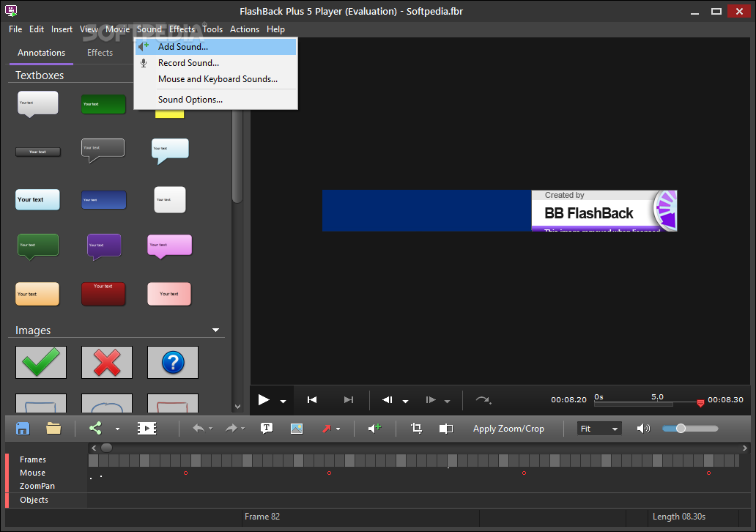The width and height of the screenshot is (756, 532).
Task: Open the Fit zoom level combo box
Action: point(599,428)
